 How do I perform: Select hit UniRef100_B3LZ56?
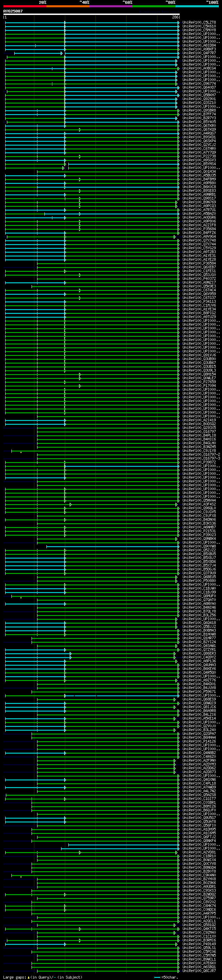click(199, 615)
